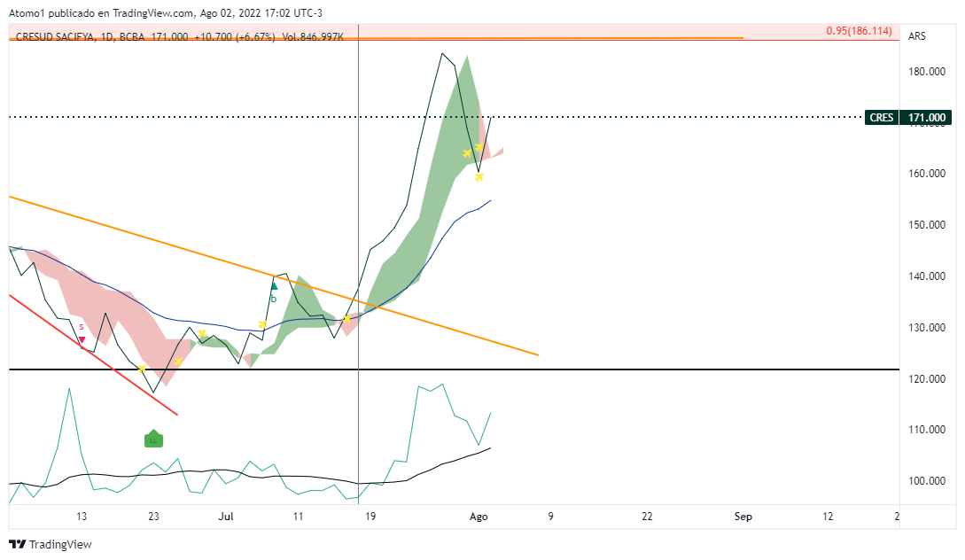Click the CRES symbol price tag
This screenshot has height=560, width=965.
pyautogui.click(x=882, y=118)
